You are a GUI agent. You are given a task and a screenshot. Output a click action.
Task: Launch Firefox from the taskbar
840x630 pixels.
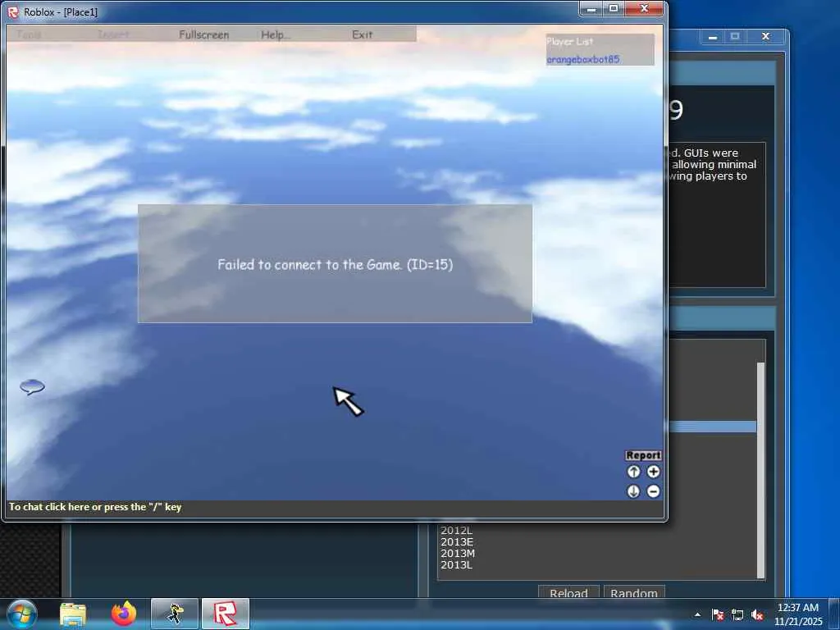pyautogui.click(x=124, y=614)
